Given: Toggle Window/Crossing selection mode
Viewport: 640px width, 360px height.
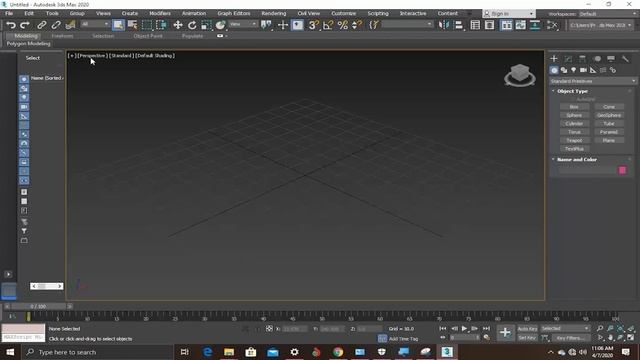Looking at the screenshot, I should [161, 25].
